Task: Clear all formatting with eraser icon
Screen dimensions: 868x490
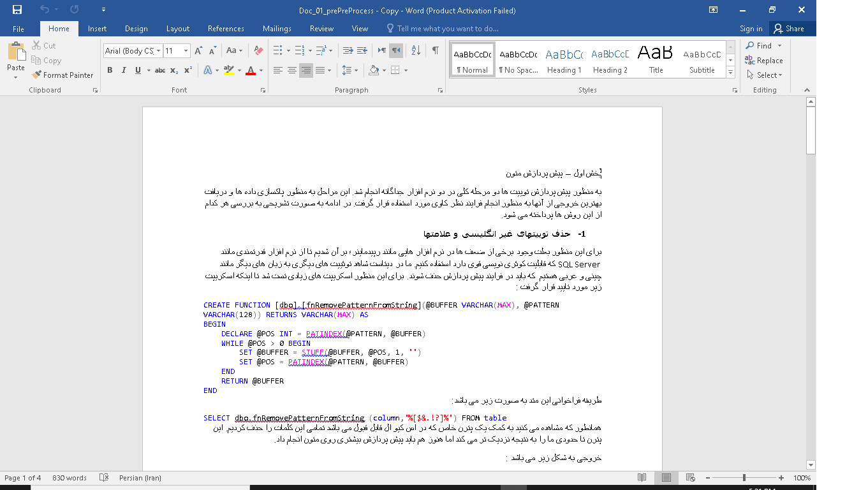Action: 258,50
